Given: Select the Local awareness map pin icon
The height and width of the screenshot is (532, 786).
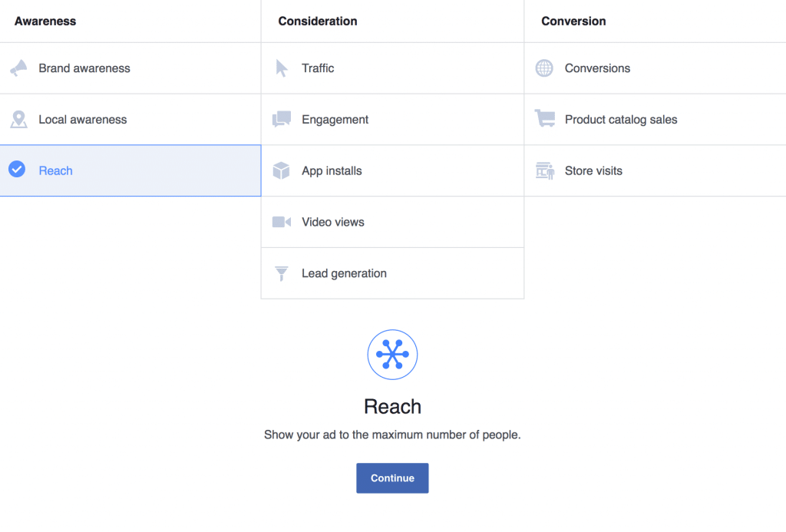Looking at the screenshot, I should coord(18,119).
